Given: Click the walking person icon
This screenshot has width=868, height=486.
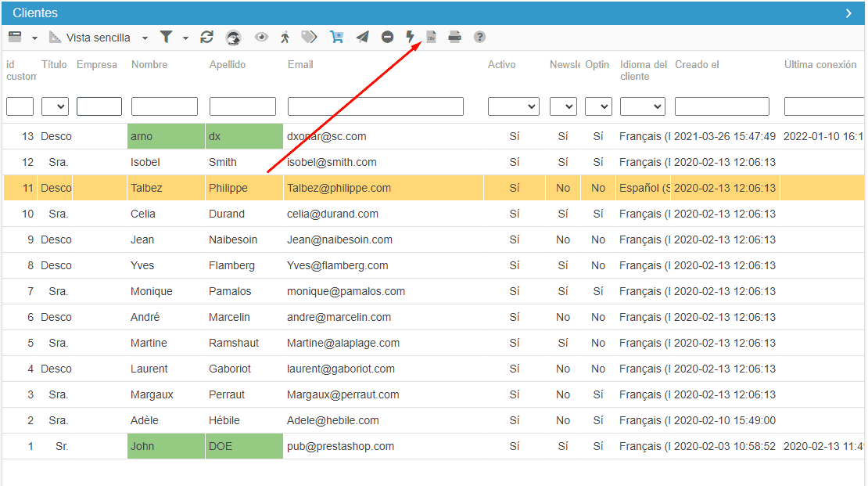Looking at the screenshot, I should pyautogui.click(x=285, y=37).
